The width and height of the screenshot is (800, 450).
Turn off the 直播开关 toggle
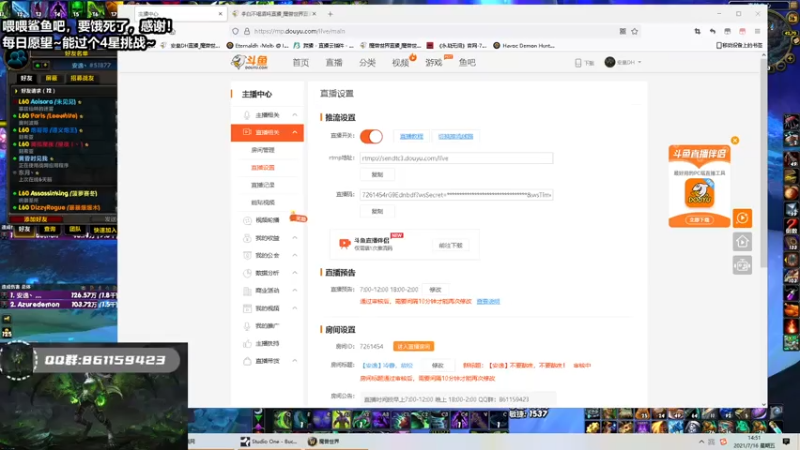click(x=371, y=136)
